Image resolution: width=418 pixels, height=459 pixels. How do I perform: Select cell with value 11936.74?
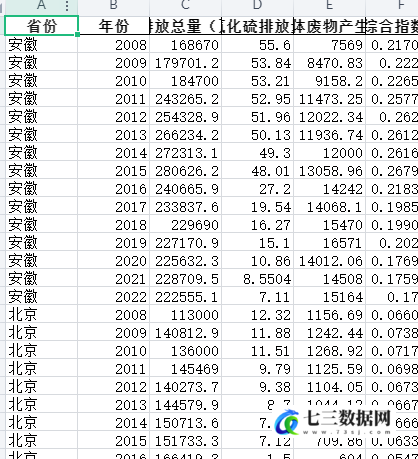329,135
